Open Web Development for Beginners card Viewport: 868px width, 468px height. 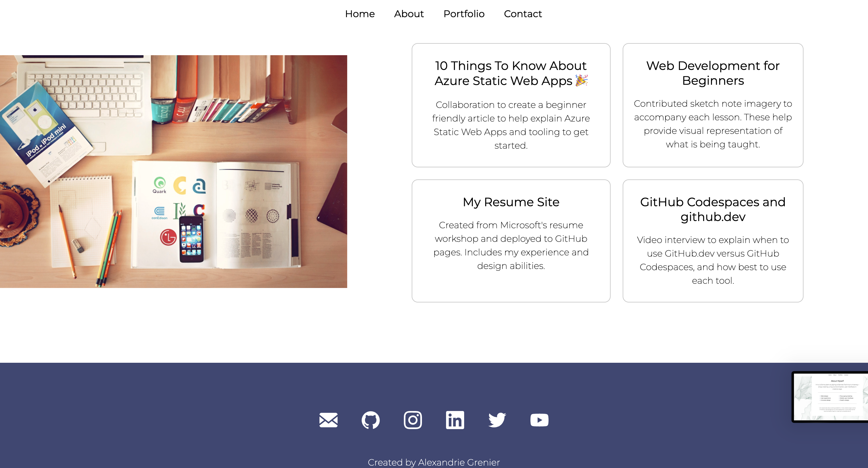tap(713, 105)
